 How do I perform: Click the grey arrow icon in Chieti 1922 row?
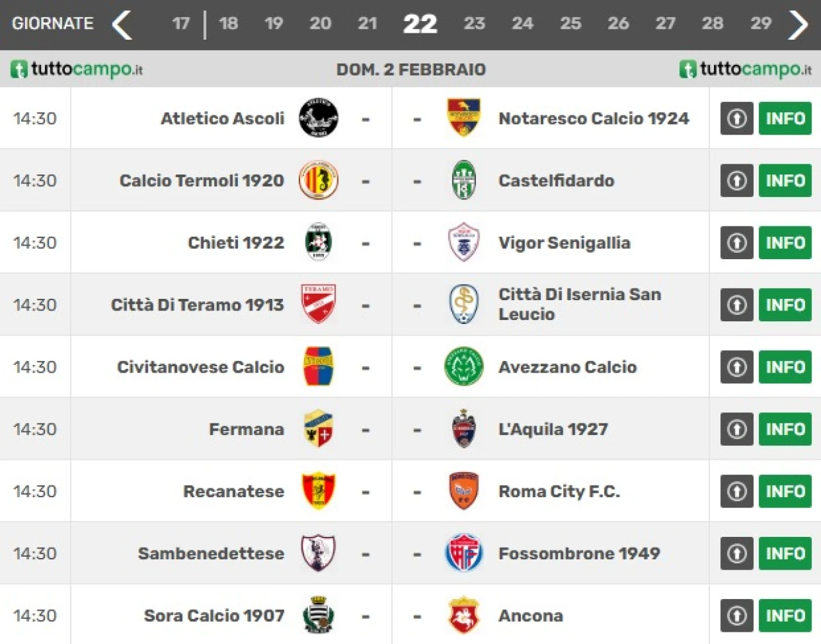[x=736, y=242]
